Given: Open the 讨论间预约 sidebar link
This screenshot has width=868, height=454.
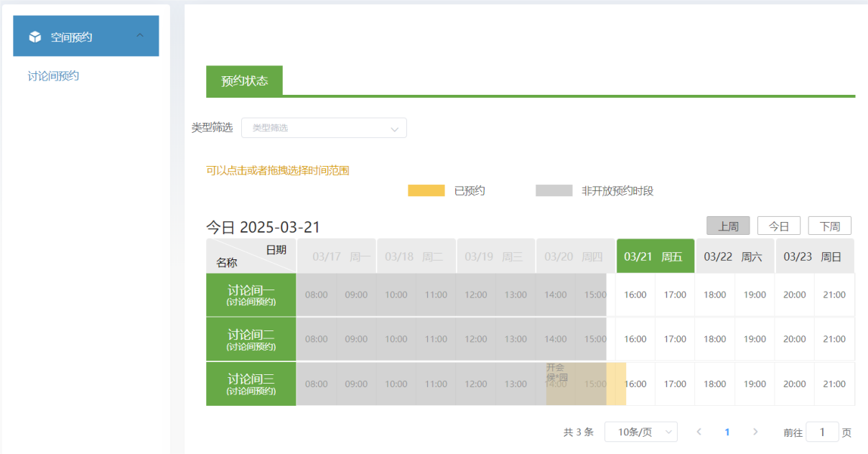Looking at the screenshot, I should (54, 76).
